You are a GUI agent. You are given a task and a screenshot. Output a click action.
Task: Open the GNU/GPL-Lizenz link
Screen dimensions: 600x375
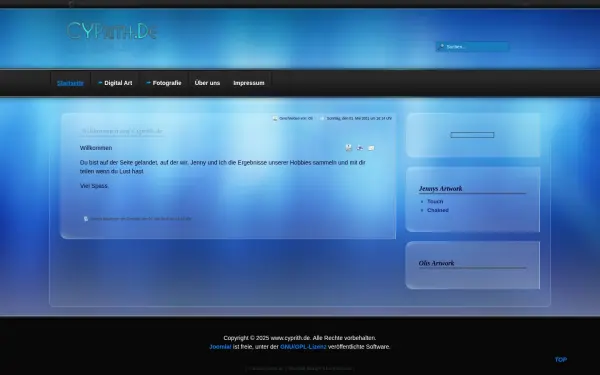tap(303, 347)
